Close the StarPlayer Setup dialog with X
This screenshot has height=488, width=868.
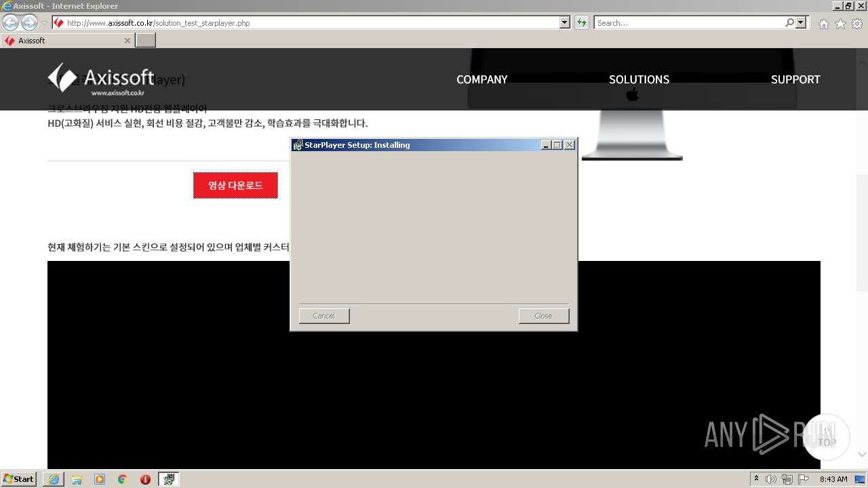tap(570, 145)
